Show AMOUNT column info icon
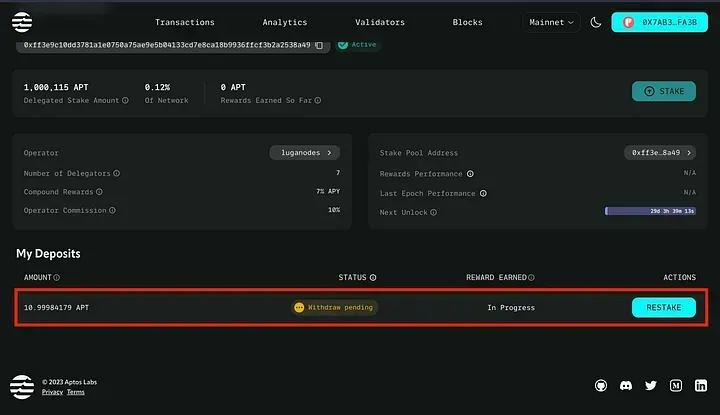Viewport: 720px width, 415px height. (x=56, y=277)
